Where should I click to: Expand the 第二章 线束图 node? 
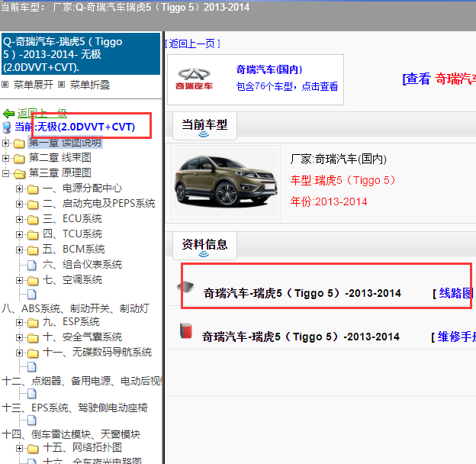point(5,158)
